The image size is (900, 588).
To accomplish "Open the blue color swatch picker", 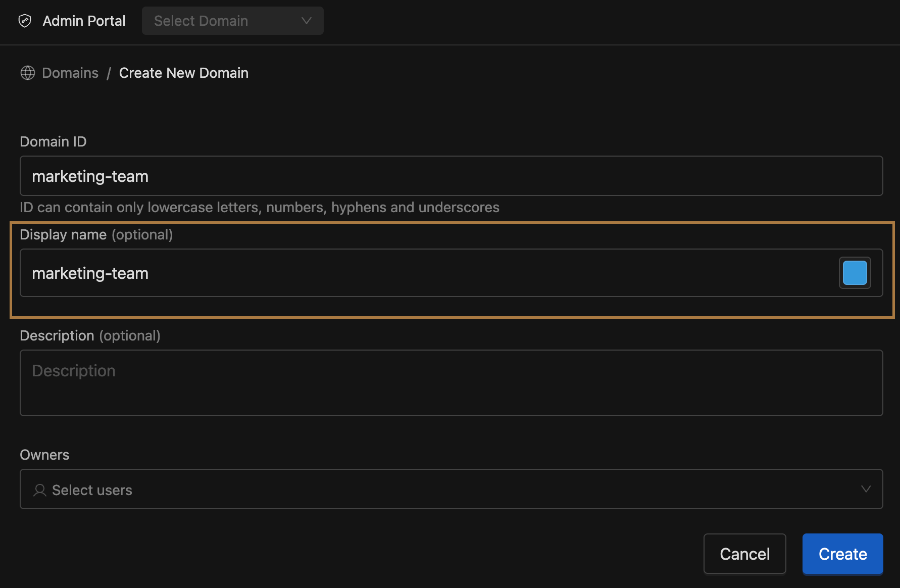I will tap(855, 273).
